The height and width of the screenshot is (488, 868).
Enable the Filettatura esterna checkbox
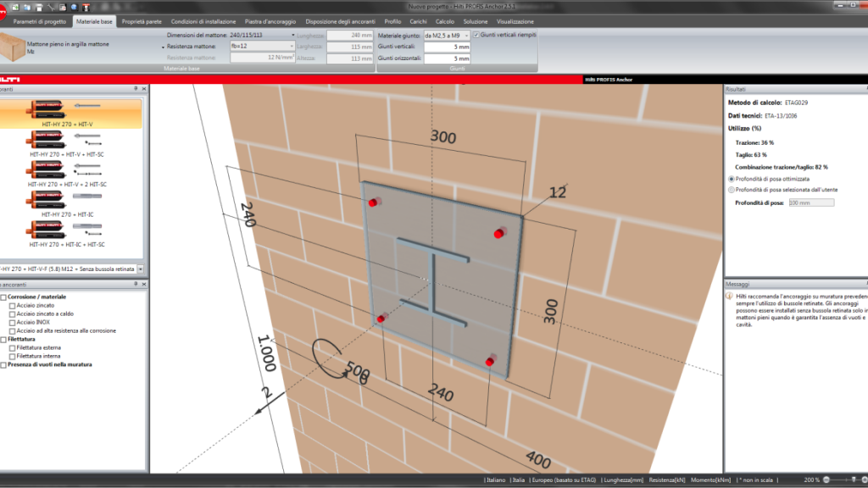pos(12,348)
